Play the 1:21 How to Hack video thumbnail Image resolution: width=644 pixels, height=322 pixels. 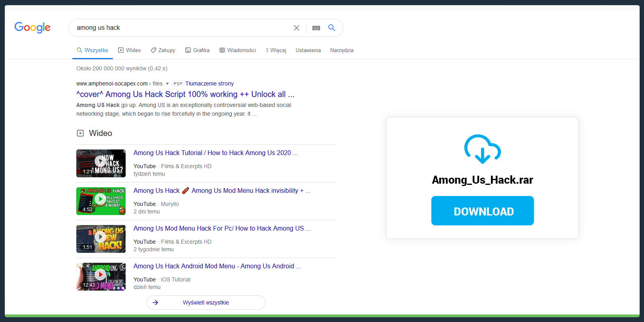[x=101, y=163]
